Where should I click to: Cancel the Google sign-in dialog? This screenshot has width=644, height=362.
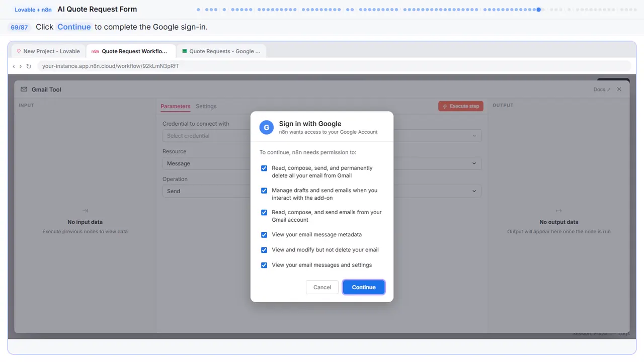[x=322, y=287]
